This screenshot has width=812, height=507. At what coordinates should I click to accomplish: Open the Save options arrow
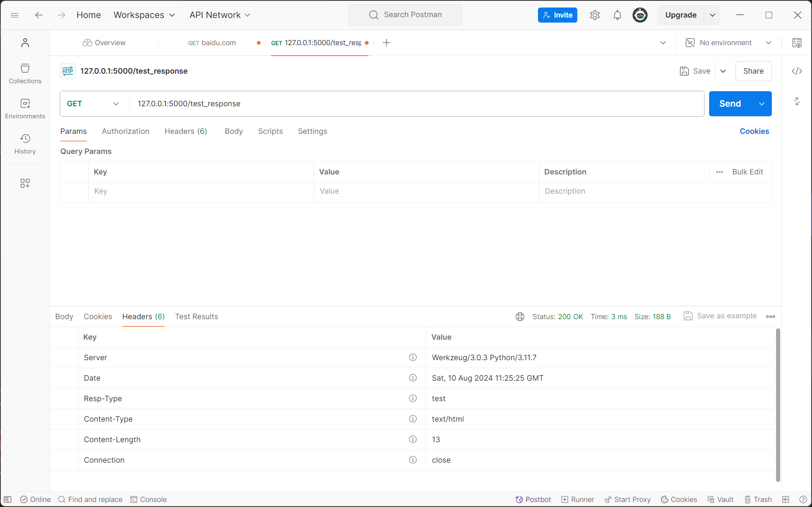pos(723,71)
